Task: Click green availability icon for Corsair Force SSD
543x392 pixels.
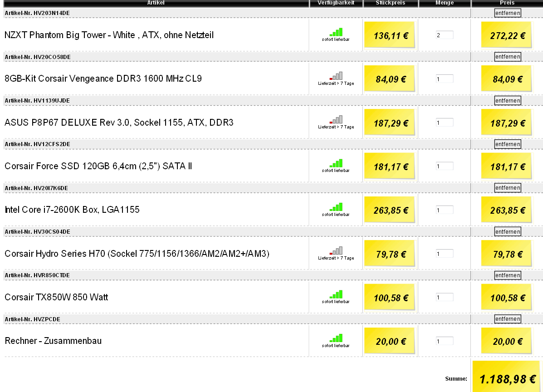Action: click(336, 163)
